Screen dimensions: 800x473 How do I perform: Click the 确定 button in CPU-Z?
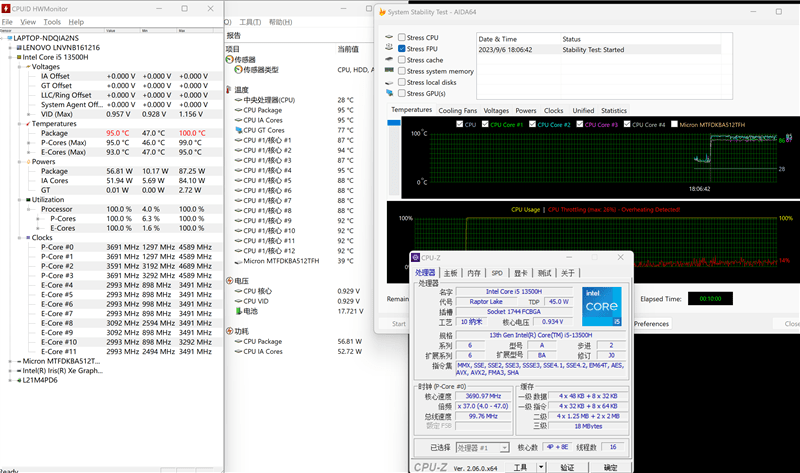click(x=610, y=467)
